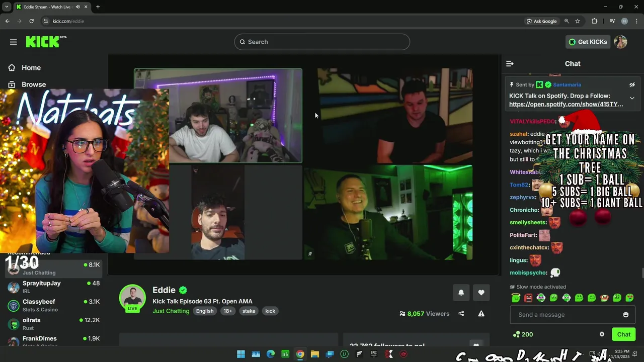
Task: Open the Just Chatting category link
Action: 171,311
